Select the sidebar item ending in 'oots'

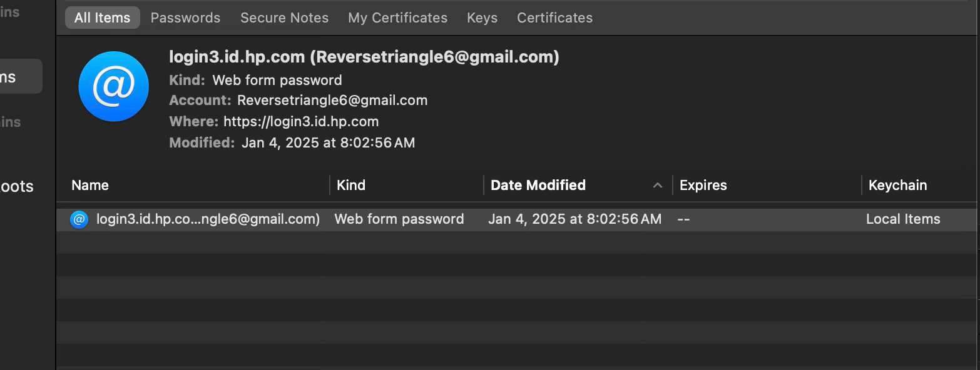(x=17, y=186)
